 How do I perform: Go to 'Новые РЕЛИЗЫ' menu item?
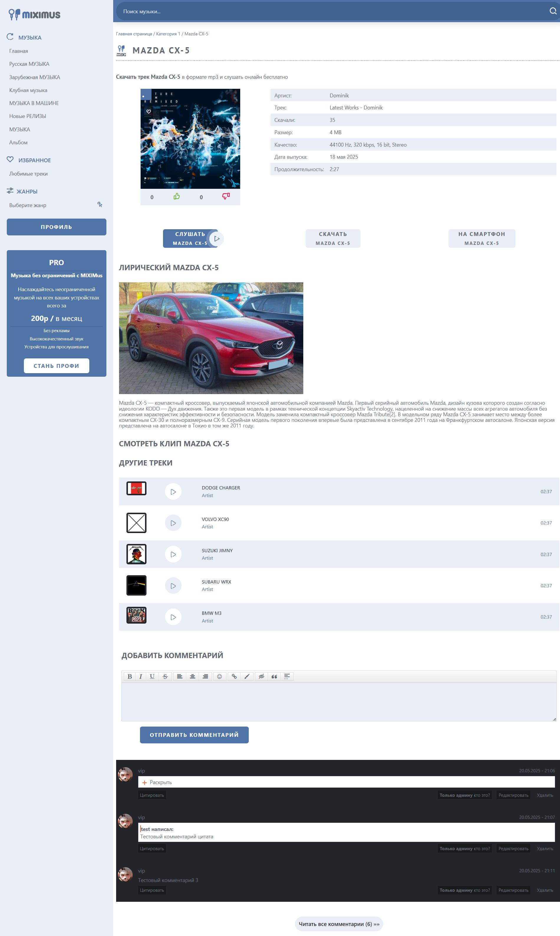(x=27, y=116)
